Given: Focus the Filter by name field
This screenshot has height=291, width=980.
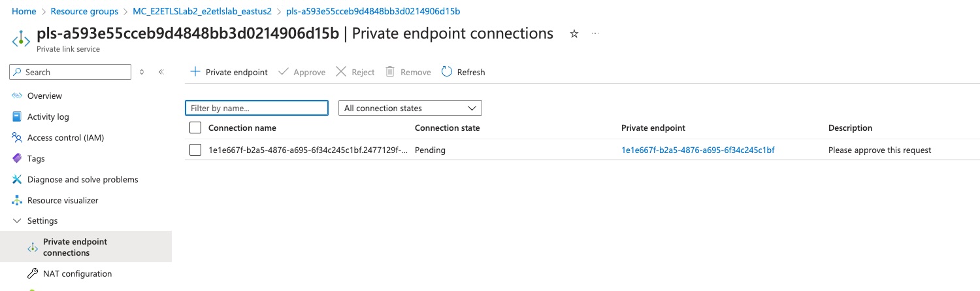Looking at the screenshot, I should [257, 108].
